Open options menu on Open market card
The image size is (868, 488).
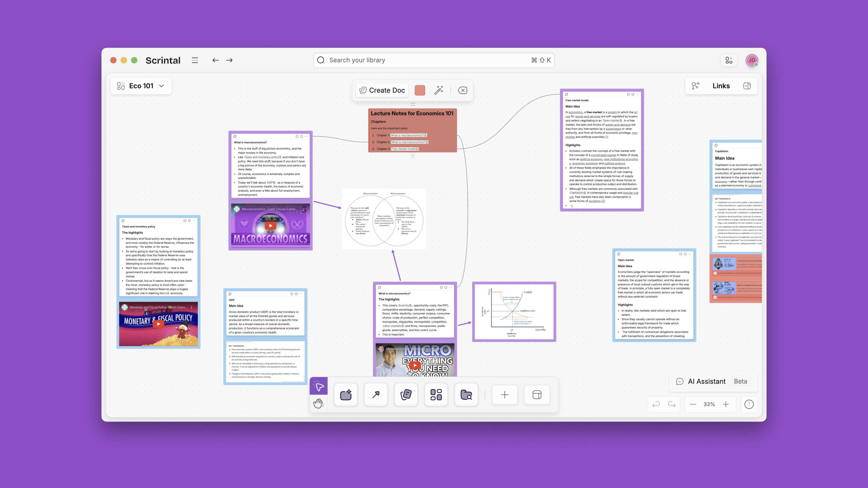click(690, 254)
